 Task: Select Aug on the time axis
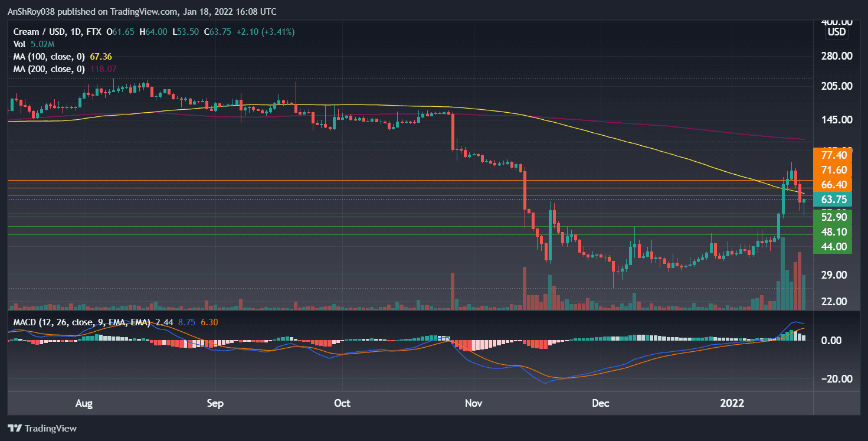pos(84,403)
